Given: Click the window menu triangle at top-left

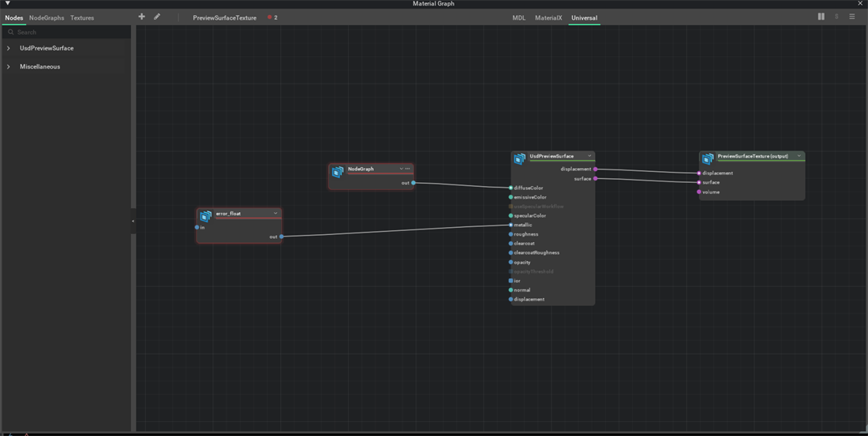Looking at the screenshot, I should coord(8,3).
